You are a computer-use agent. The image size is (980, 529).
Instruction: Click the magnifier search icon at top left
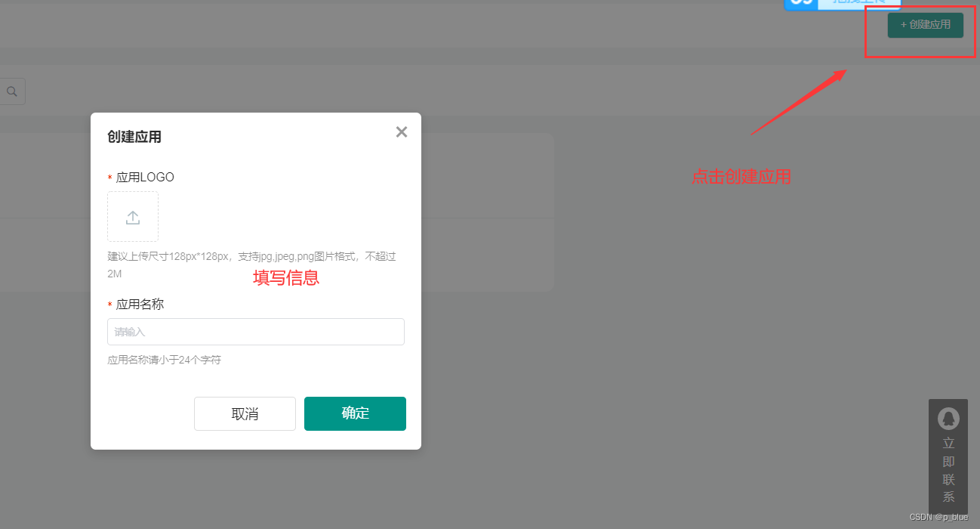coord(12,91)
